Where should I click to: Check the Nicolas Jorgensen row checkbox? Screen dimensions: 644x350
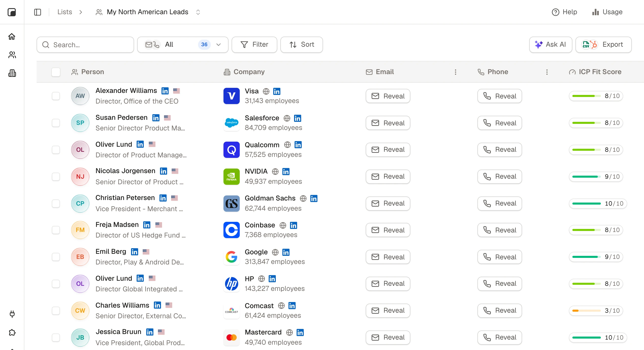pos(56,176)
